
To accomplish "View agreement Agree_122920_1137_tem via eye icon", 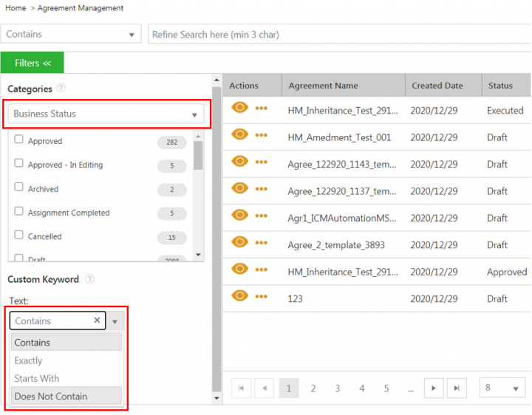I will coord(239,188).
